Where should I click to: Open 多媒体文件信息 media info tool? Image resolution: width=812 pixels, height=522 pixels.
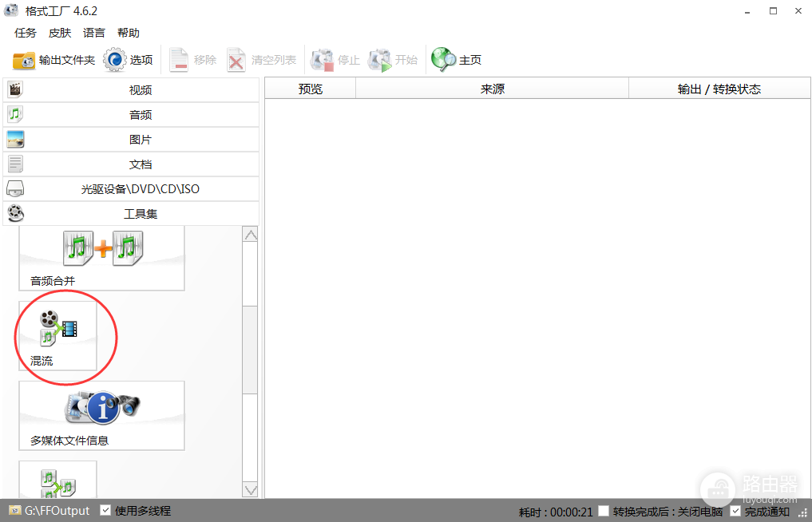tap(101, 416)
